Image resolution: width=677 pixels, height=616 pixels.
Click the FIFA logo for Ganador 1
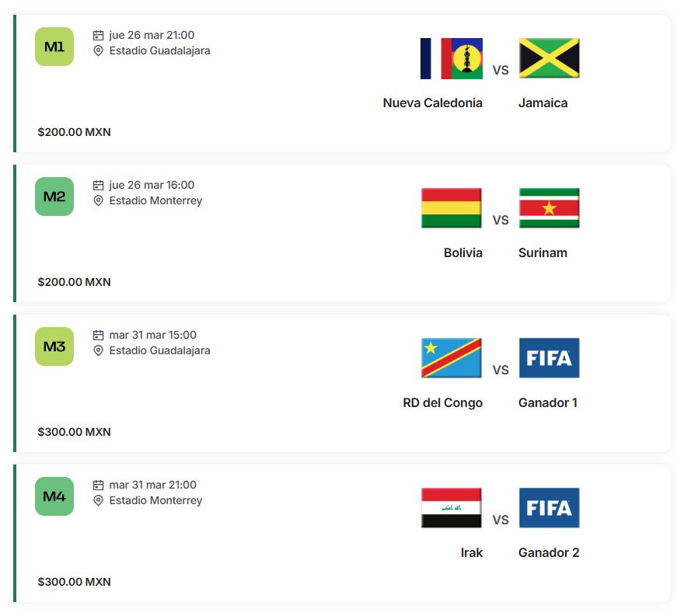click(550, 358)
